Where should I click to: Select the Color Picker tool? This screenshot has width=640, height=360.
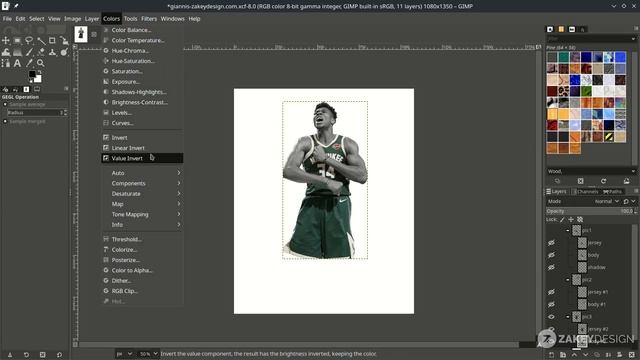coord(29,63)
